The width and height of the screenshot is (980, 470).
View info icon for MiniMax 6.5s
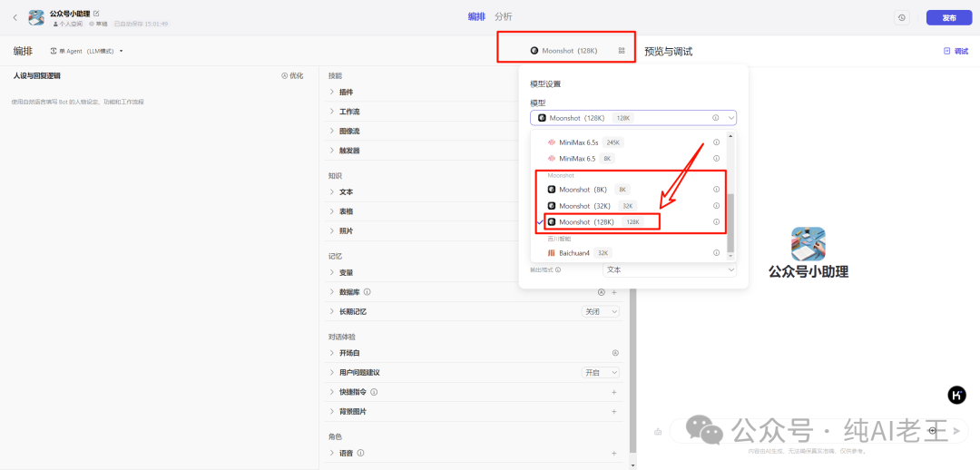click(x=716, y=142)
